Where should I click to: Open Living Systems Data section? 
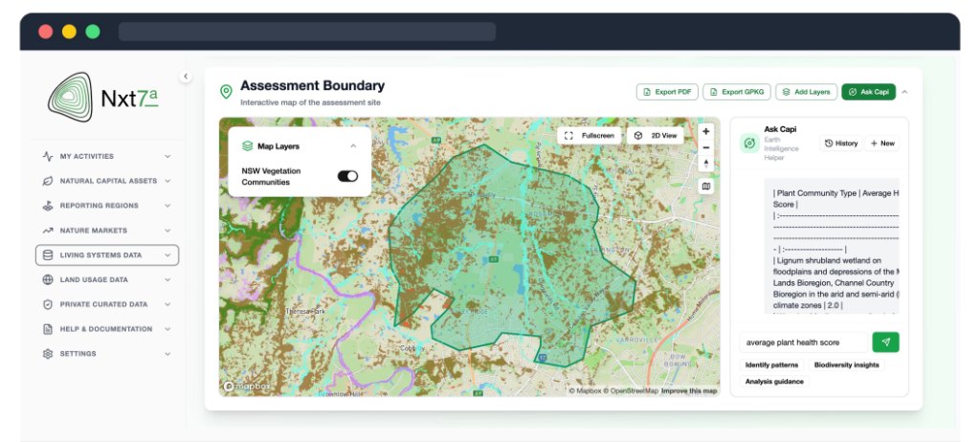[106, 255]
